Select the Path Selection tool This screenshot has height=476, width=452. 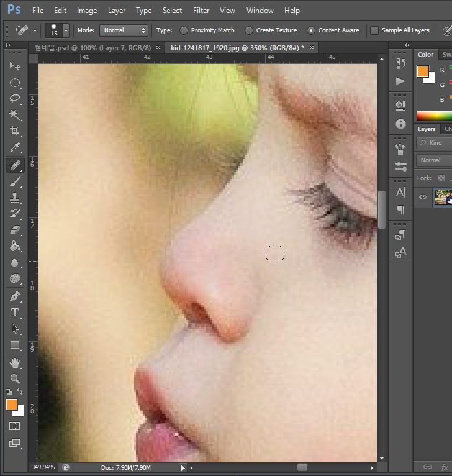coord(14,329)
